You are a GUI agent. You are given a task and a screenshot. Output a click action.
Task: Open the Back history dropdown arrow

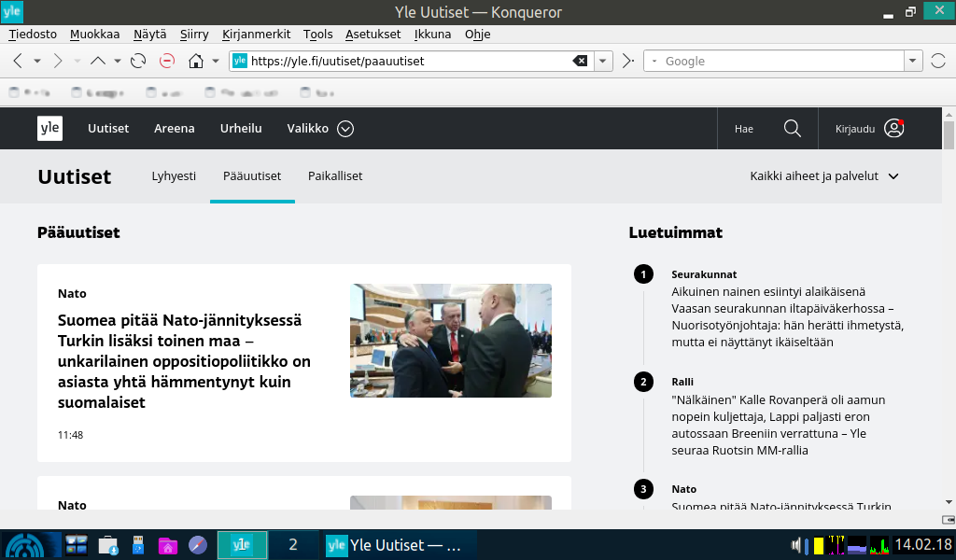pyautogui.click(x=37, y=61)
